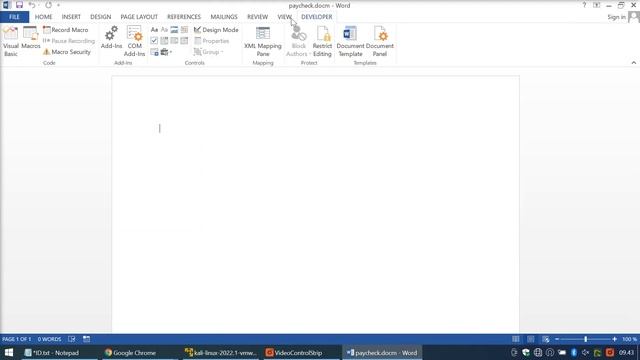The height and width of the screenshot is (360, 640).
Task: Open the FILE backstage tab
Action: click(14, 17)
